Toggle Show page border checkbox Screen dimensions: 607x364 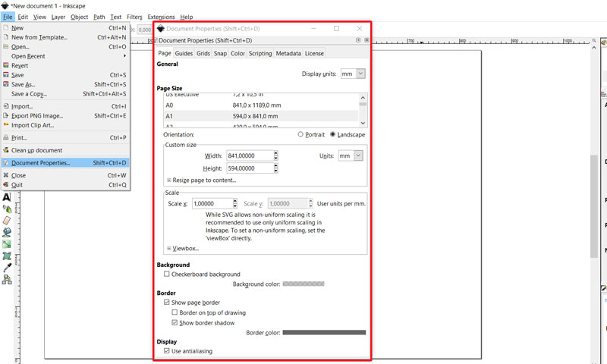[167, 302]
